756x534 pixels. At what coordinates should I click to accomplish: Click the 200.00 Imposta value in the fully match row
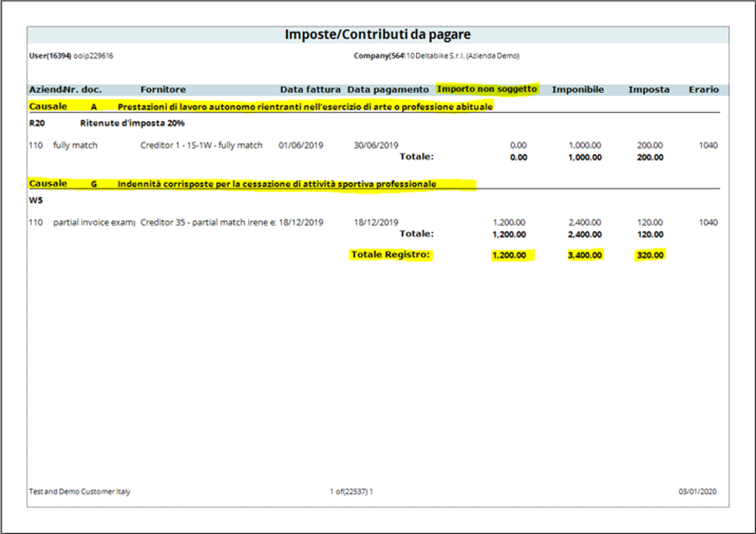650,145
